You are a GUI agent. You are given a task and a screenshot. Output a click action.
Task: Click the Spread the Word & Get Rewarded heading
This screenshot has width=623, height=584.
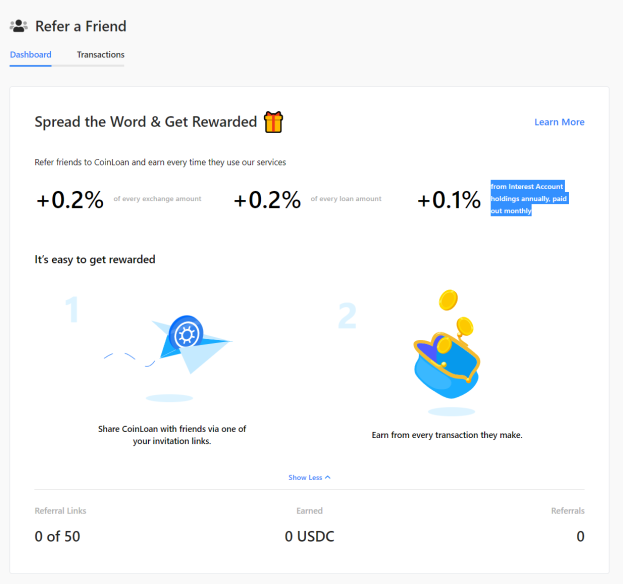(146, 122)
